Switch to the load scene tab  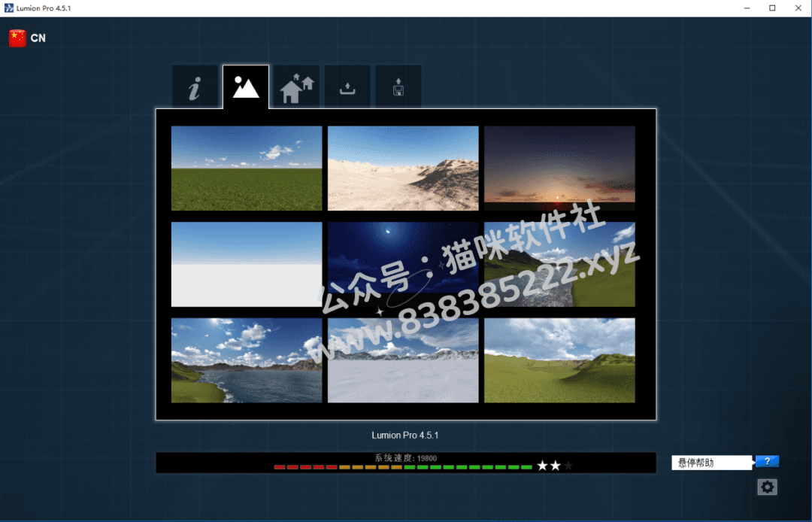[x=347, y=87]
